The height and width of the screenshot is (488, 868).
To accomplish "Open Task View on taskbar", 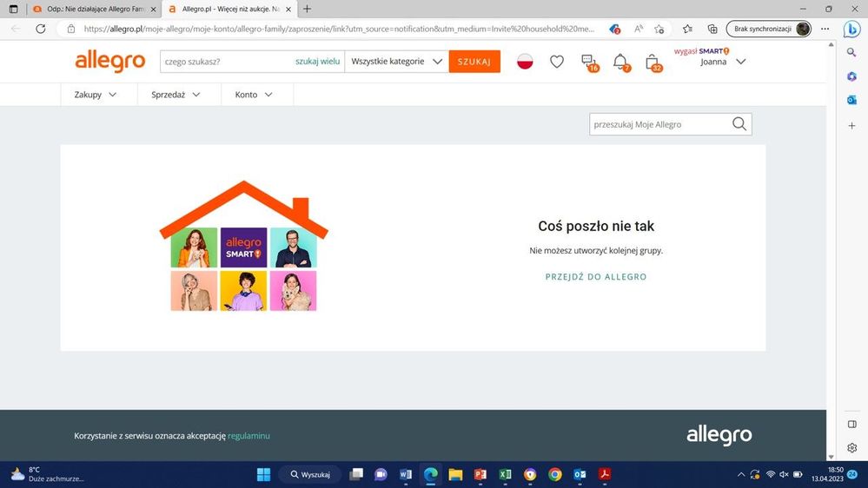I will tap(356, 474).
